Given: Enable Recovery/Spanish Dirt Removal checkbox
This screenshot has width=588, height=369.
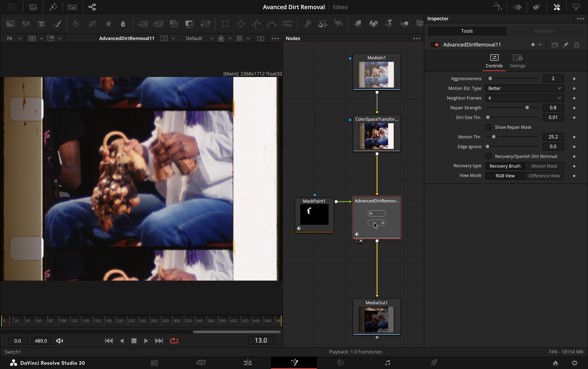Looking at the screenshot, I should click(x=488, y=156).
